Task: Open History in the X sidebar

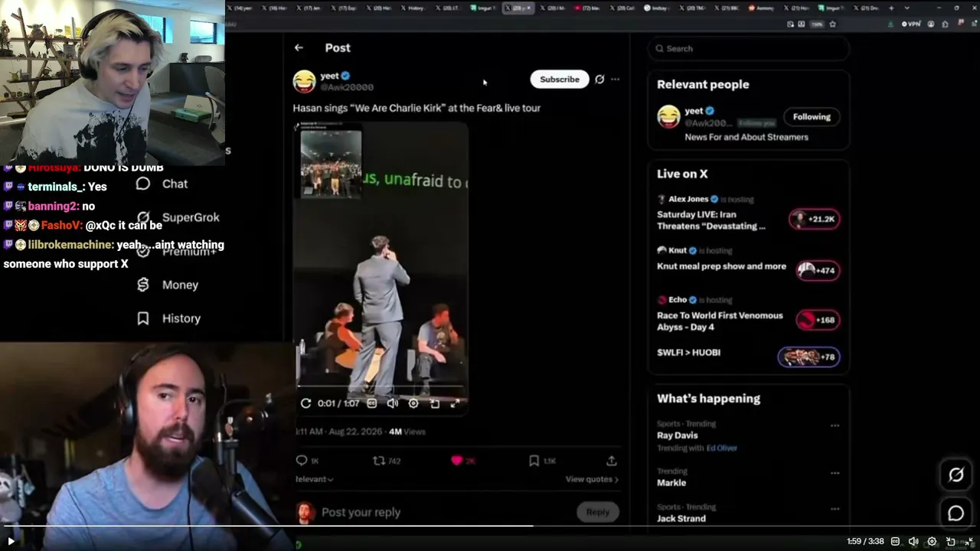Action: coord(168,318)
